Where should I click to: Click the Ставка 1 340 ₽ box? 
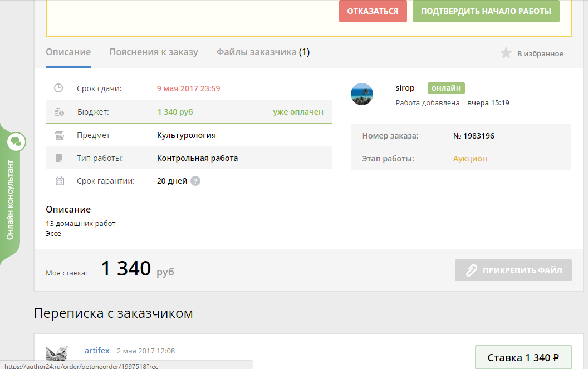(x=523, y=357)
